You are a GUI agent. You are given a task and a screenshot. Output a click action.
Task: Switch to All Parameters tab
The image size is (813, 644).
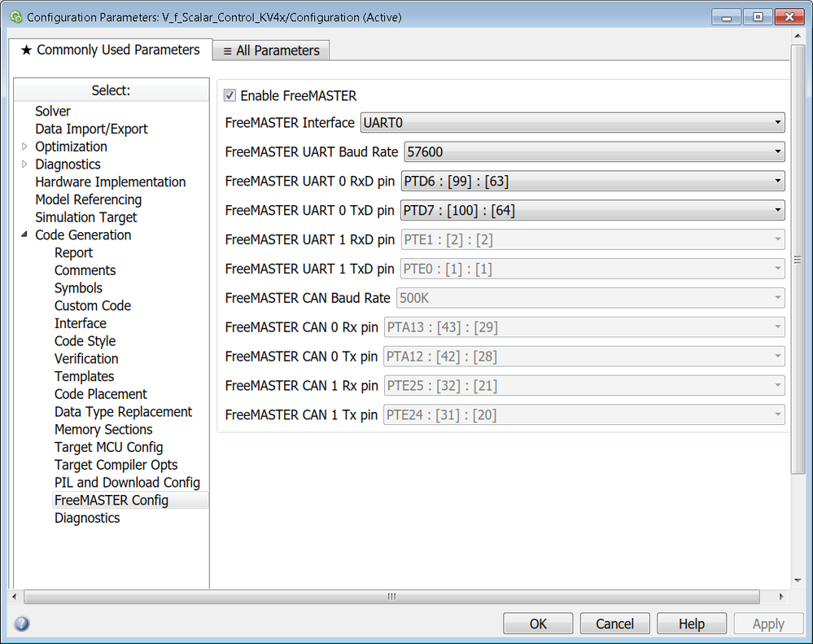point(271,50)
